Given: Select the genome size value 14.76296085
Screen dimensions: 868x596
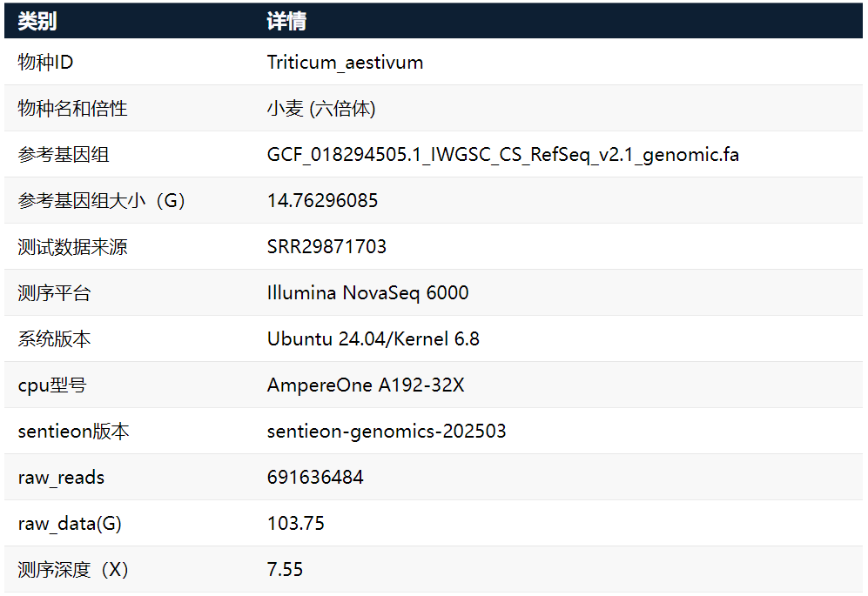Looking at the screenshot, I should [322, 201].
